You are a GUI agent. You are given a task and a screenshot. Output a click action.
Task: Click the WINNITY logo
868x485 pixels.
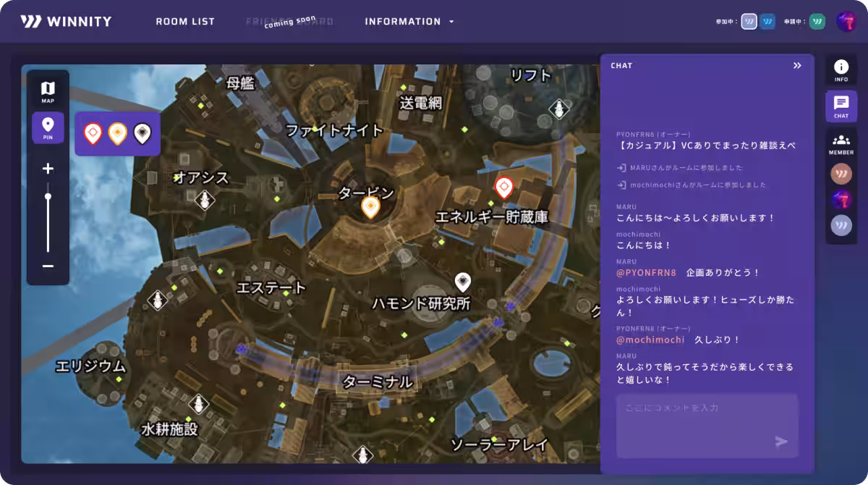[67, 21]
